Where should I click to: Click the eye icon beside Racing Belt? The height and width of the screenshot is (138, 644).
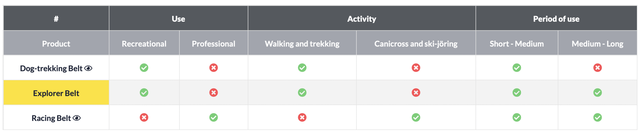[x=77, y=118]
